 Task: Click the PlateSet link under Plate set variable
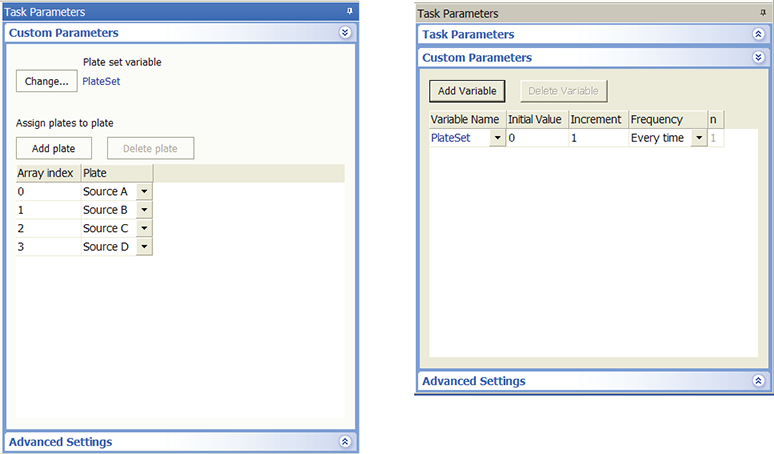(x=101, y=81)
